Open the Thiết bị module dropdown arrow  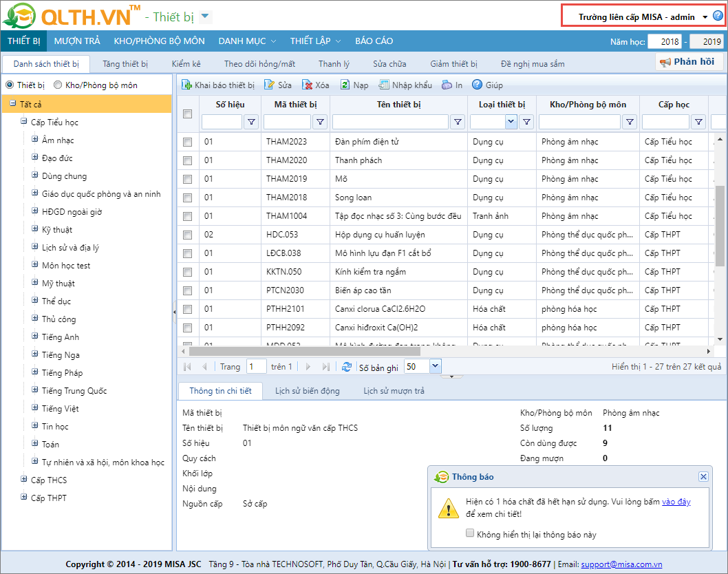tap(205, 17)
